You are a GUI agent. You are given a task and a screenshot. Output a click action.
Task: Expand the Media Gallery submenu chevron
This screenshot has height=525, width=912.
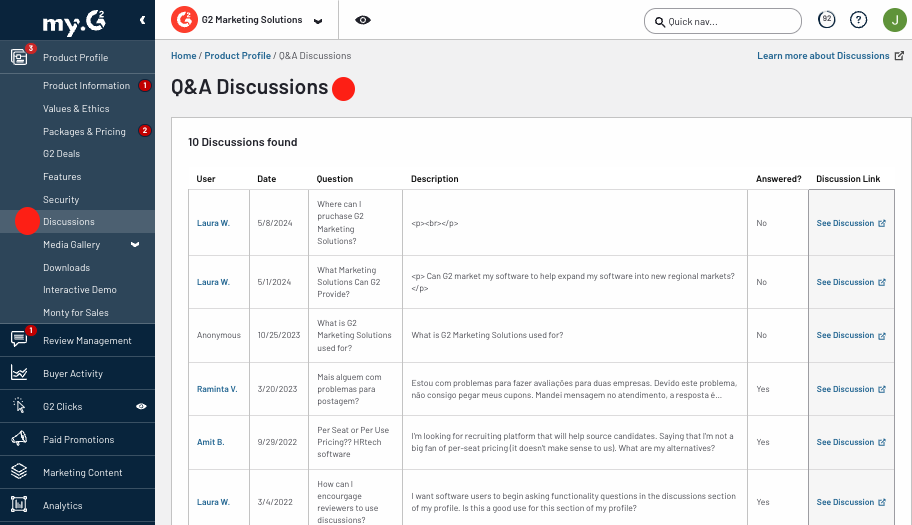click(x=135, y=245)
